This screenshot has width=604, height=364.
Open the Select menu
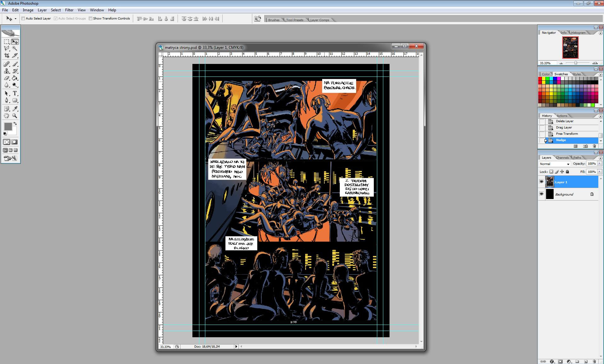(56, 10)
